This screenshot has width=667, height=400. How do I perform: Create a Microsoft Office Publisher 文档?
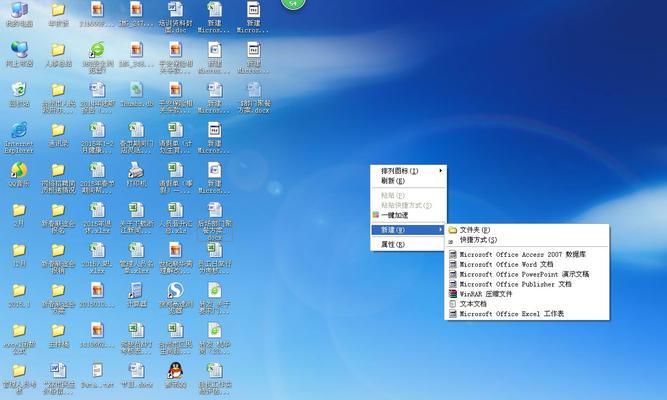[527, 284]
